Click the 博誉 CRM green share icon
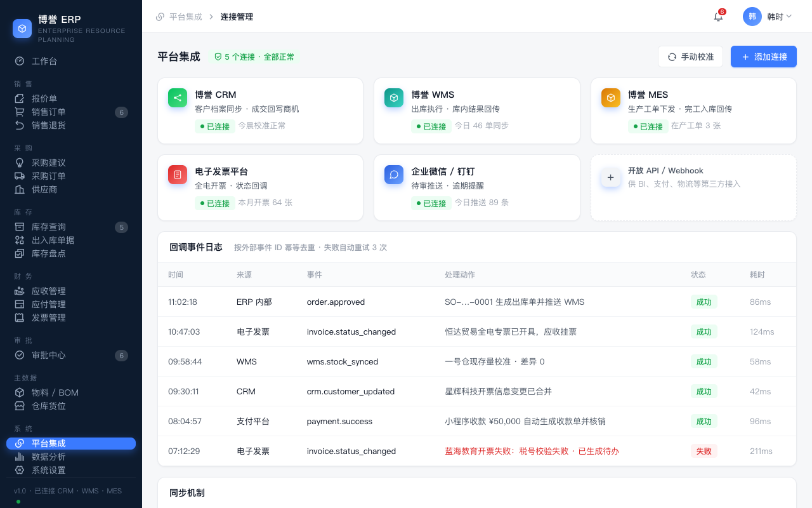 178,98
